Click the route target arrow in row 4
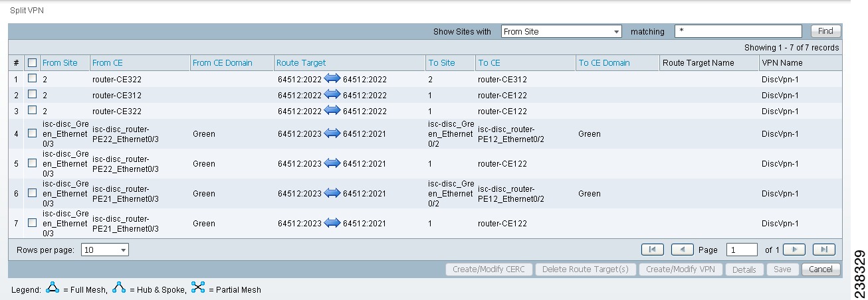 (x=332, y=133)
